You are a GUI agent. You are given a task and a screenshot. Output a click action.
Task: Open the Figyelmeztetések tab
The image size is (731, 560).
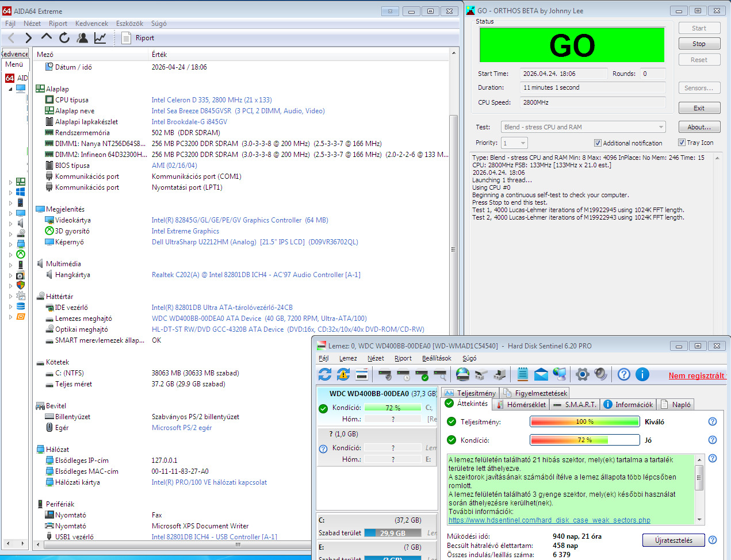tap(535, 393)
